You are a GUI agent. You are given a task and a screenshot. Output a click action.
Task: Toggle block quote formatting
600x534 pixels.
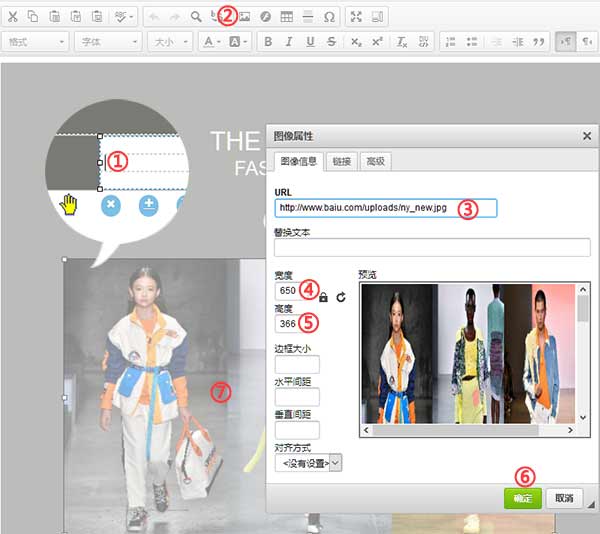pyautogui.click(x=539, y=41)
